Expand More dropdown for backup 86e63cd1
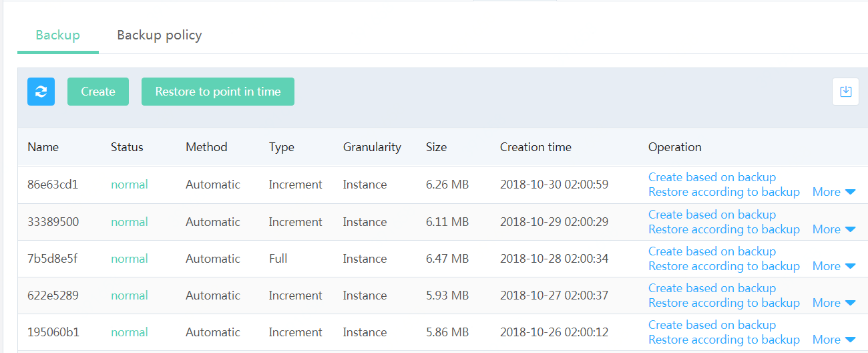This screenshot has height=353, width=868. (834, 192)
